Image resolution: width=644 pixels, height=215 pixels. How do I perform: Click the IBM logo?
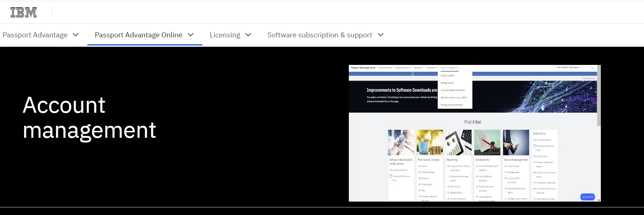24,12
